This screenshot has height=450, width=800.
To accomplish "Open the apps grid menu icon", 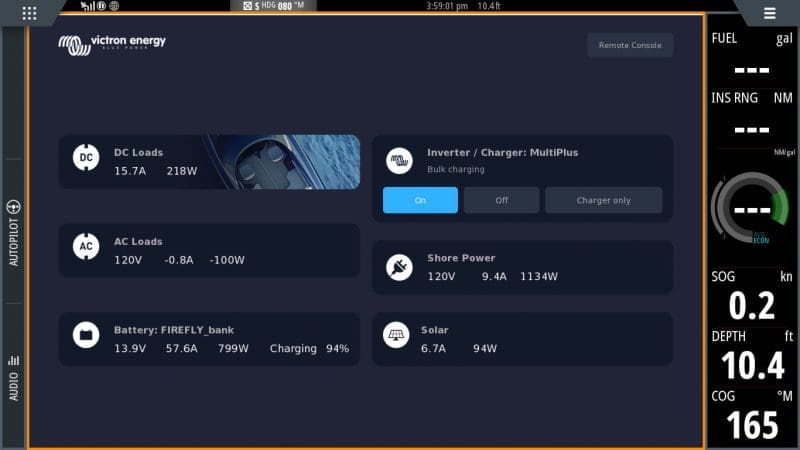I will tap(29, 13).
